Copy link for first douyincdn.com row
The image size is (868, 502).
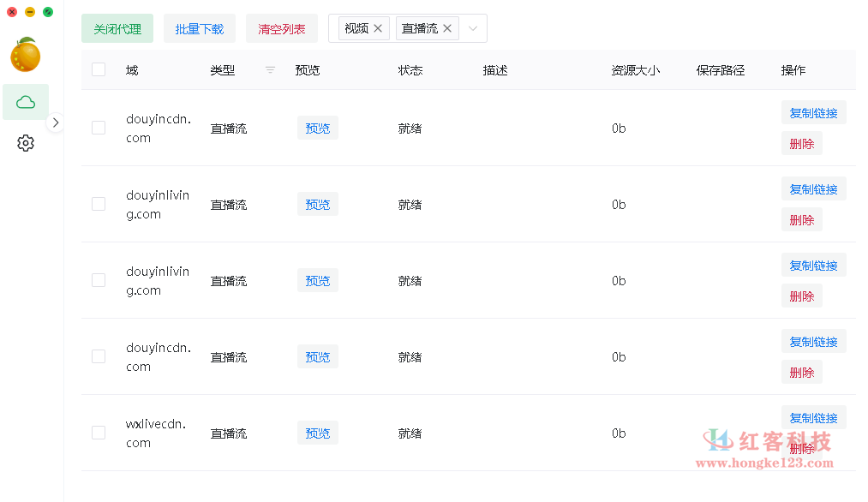(814, 113)
